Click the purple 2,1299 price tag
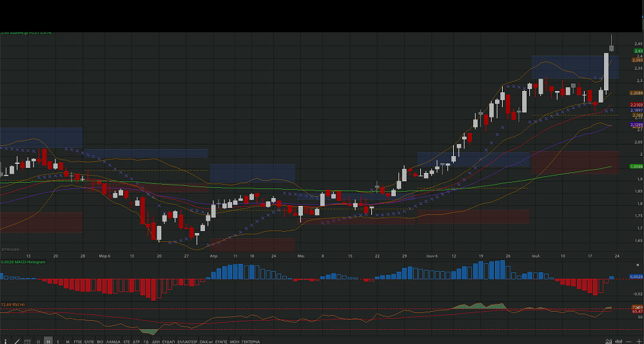The height and width of the screenshot is (344, 644). (x=636, y=125)
